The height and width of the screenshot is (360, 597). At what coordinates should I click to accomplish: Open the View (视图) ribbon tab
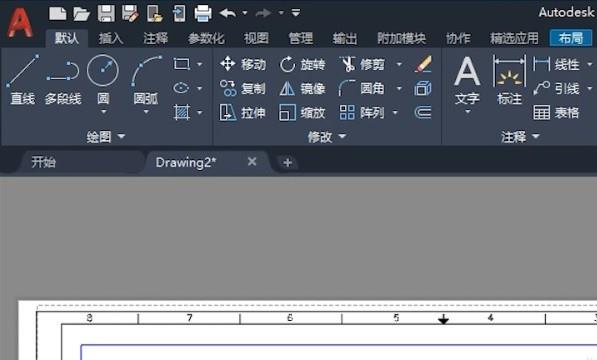[x=256, y=38]
